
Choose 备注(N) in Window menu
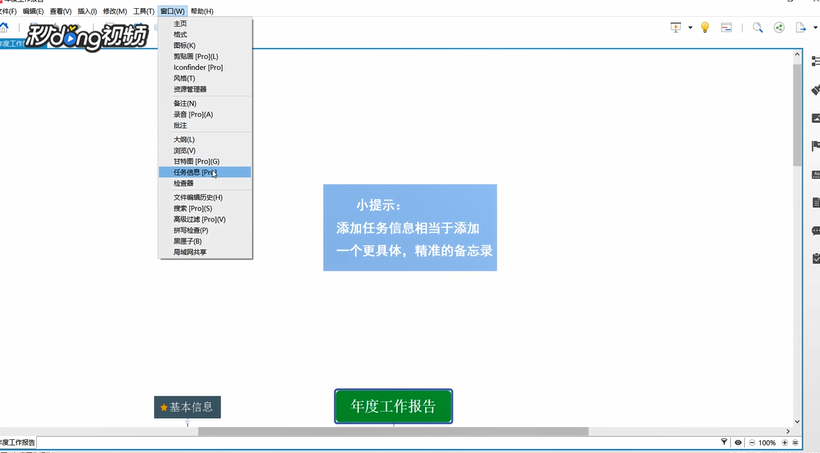(205, 104)
